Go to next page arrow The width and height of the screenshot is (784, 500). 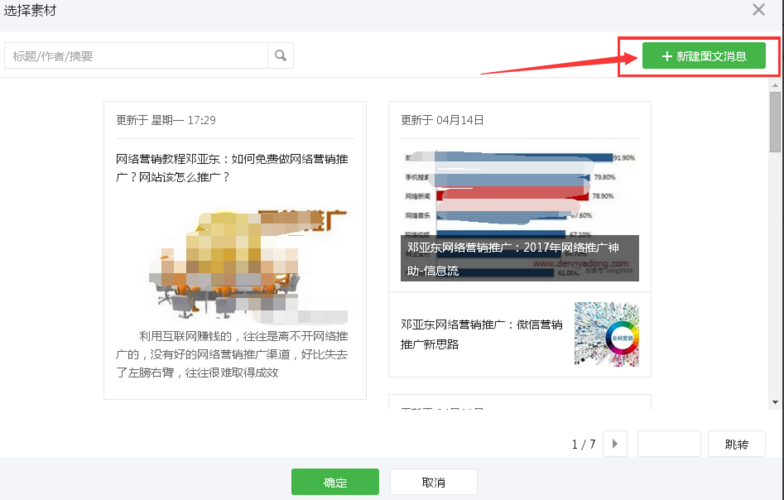615,444
